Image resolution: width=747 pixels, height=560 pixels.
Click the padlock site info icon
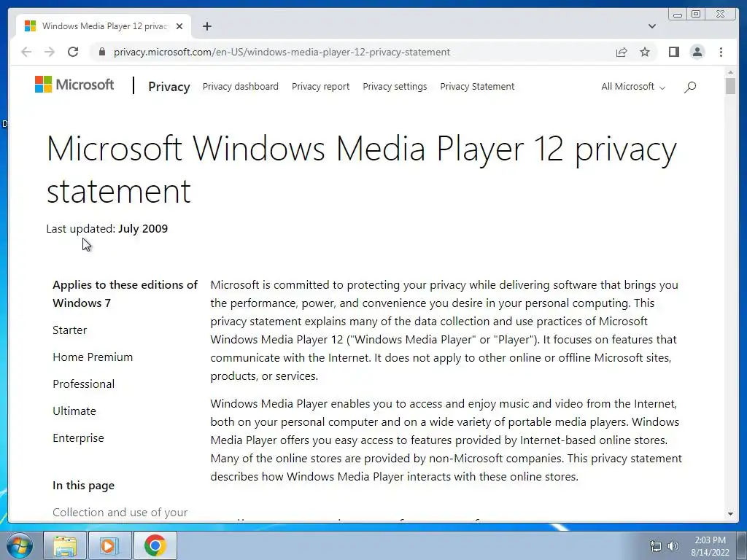(101, 52)
